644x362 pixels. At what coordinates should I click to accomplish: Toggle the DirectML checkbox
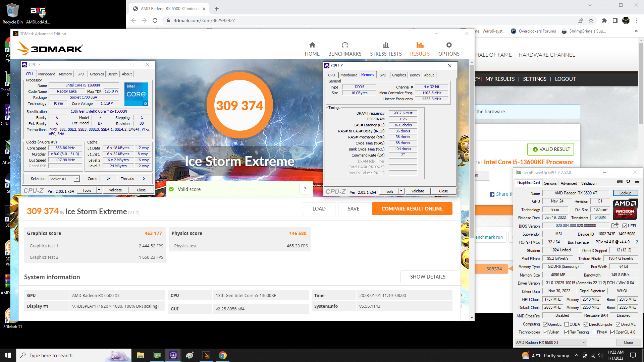618,324
